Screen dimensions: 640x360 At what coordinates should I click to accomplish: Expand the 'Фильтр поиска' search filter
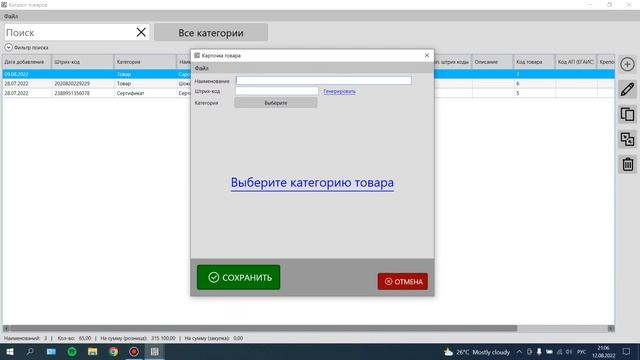tap(9, 47)
